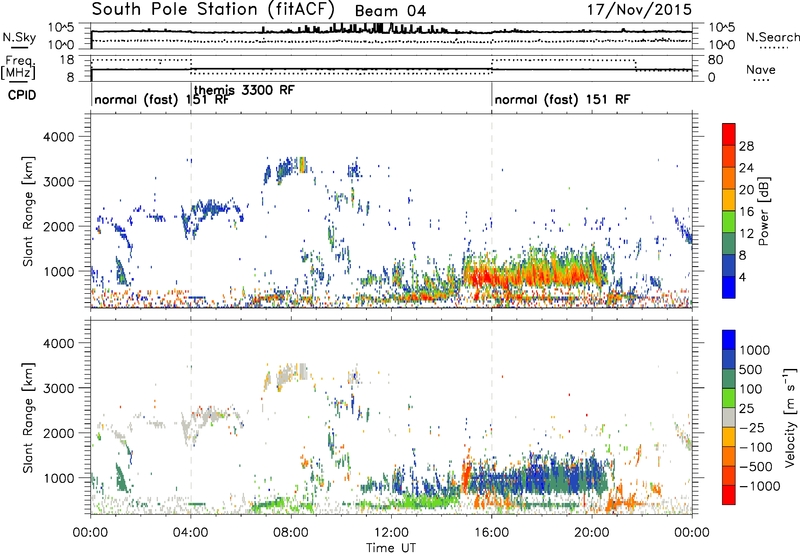Click the N.Sky legend label

pyautogui.click(x=19, y=37)
